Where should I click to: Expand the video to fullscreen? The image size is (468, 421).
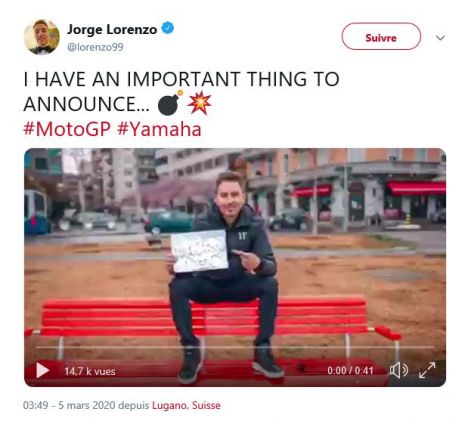pos(427,370)
